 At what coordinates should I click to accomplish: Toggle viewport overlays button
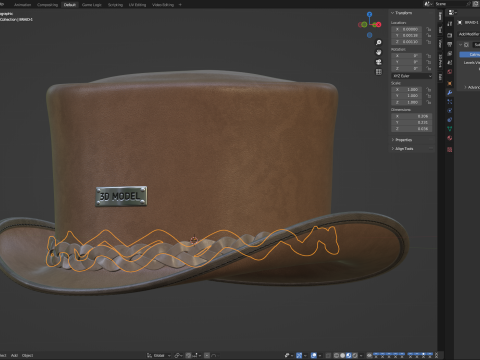[314, 355]
